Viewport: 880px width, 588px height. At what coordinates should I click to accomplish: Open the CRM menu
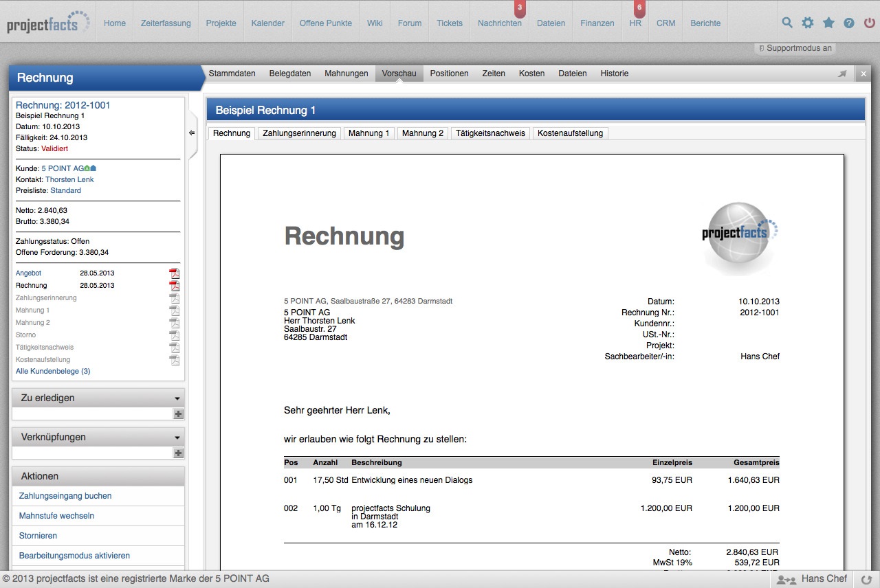point(666,23)
